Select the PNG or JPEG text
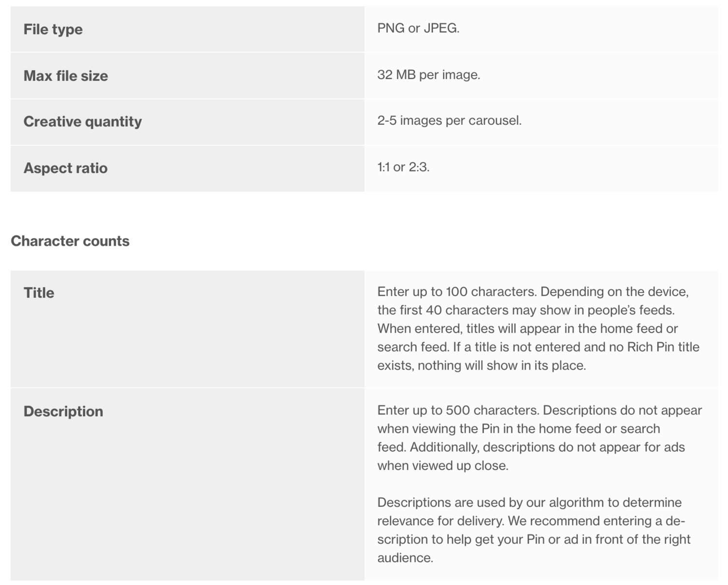This screenshot has height=585, width=728. point(418,28)
